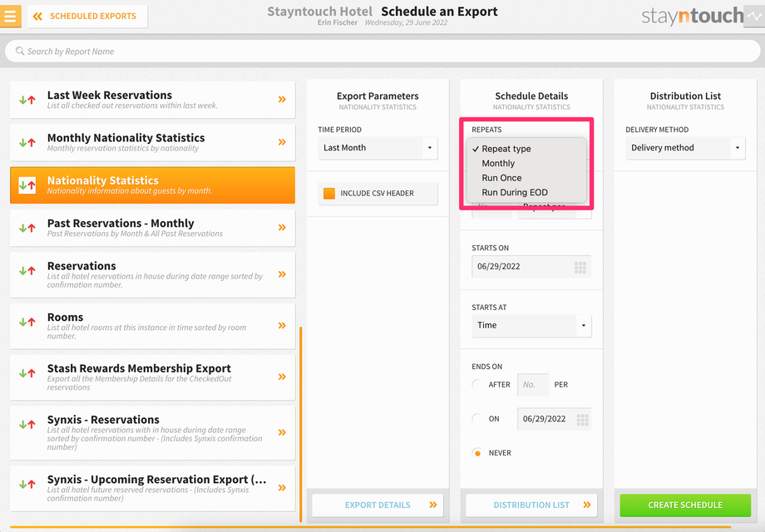The height and width of the screenshot is (532, 765).
Task: Click the After No. input field
Action: coord(533,385)
